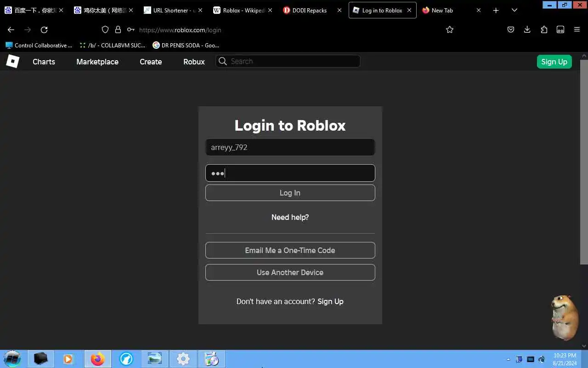This screenshot has height=368, width=588.
Task: Click the hamster desktop pet image
Action: coord(565,317)
